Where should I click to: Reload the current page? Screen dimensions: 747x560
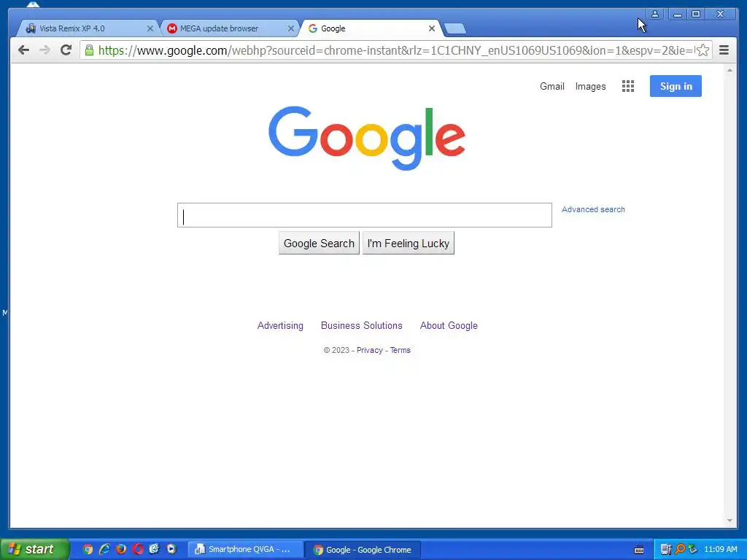point(66,50)
